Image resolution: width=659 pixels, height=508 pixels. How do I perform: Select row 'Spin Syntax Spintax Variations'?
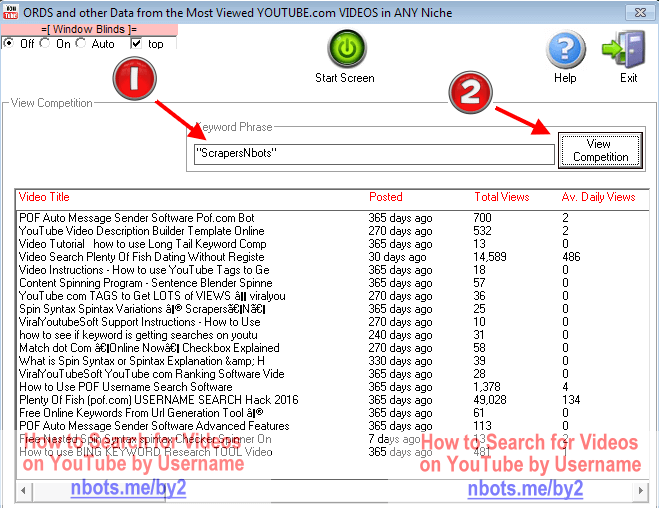point(332,309)
